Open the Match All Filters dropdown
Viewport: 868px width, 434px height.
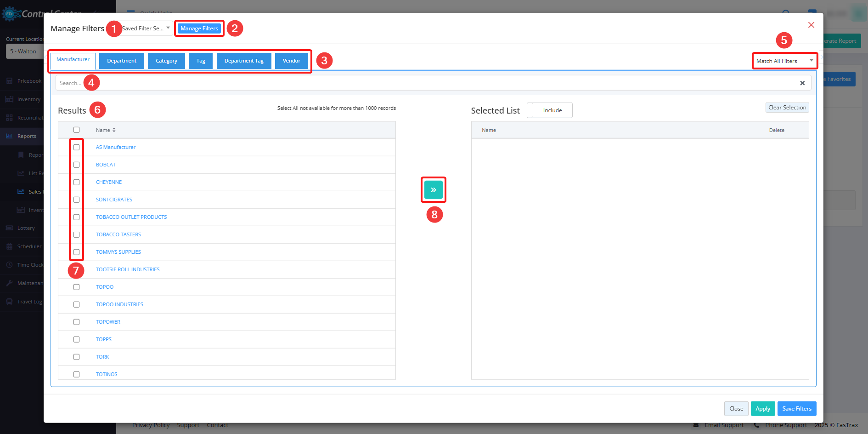(x=784, y=61)
